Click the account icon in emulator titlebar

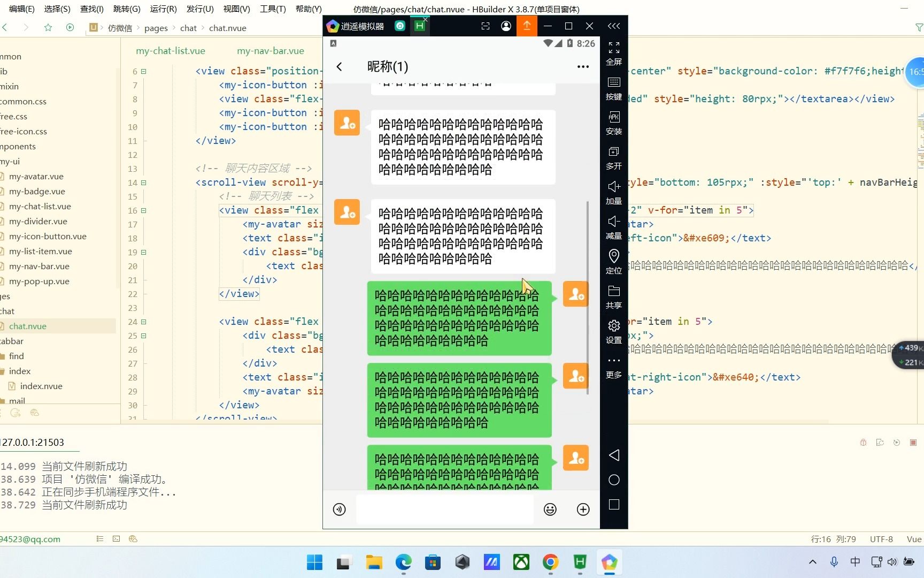coord(506,26)
